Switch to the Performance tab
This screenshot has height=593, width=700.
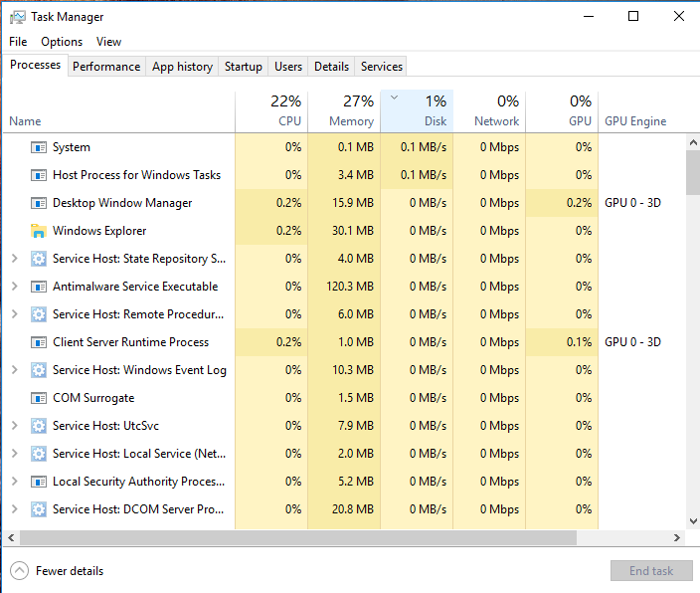coord(106,67)
